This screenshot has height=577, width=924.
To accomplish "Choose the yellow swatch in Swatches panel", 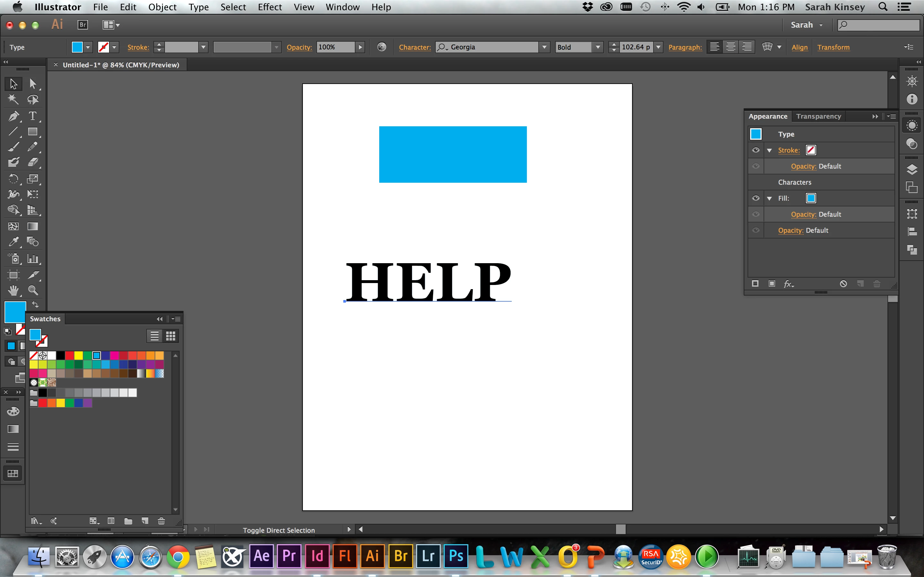I will 79,356.
